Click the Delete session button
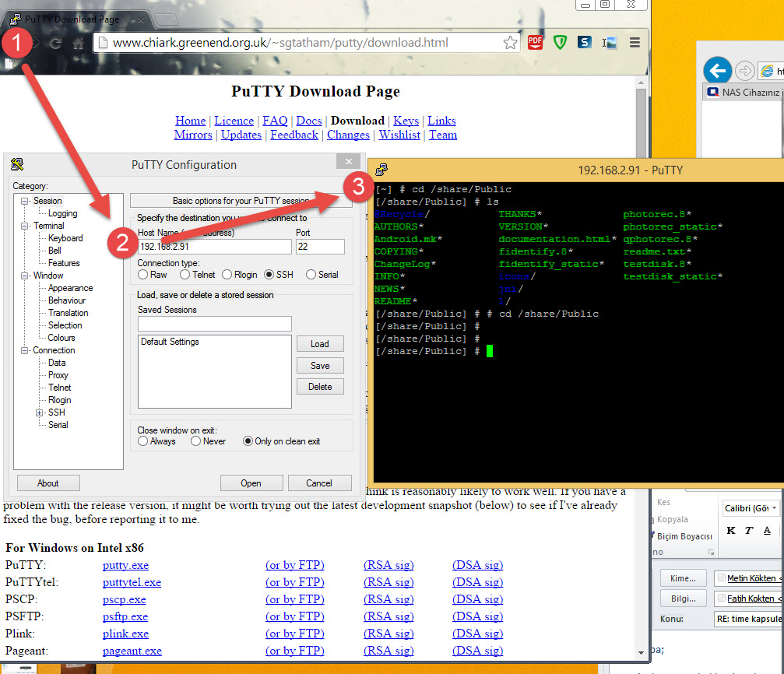784x674 pixels. [x=320, y=387]
